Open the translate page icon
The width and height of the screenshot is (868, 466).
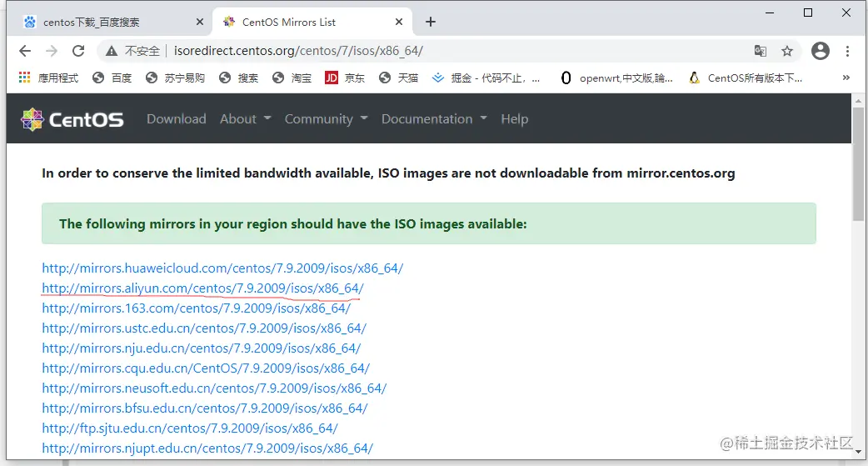(761, 51)
